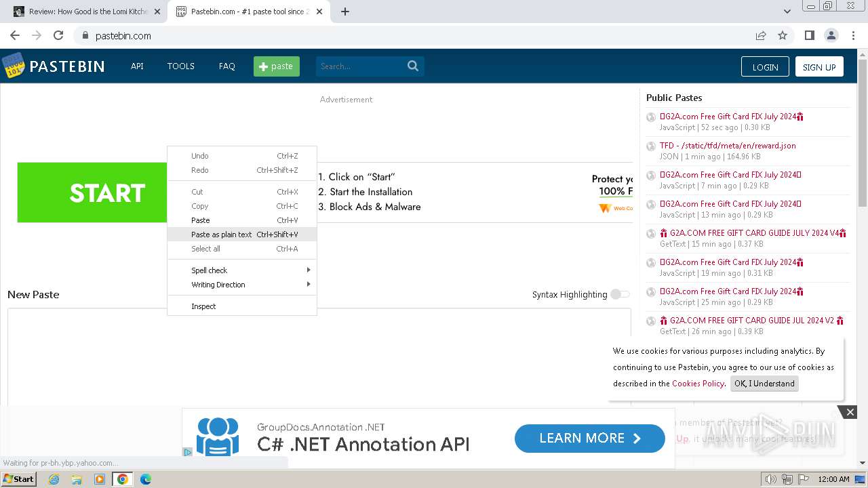Open a new browser tab with plus icon

coord(345,12)
